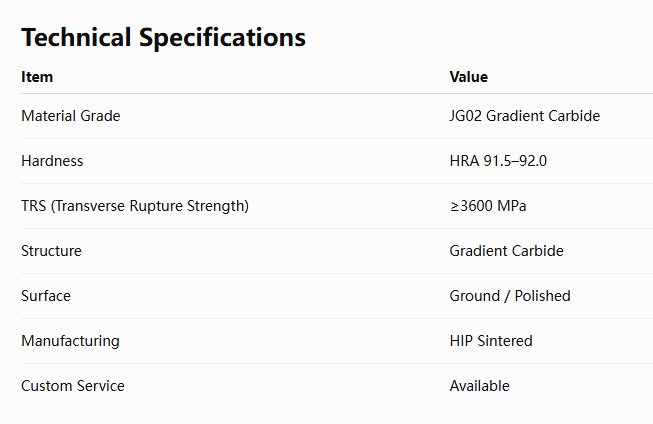
Task: Click the Material Grade row label
Action: [71, 116]
